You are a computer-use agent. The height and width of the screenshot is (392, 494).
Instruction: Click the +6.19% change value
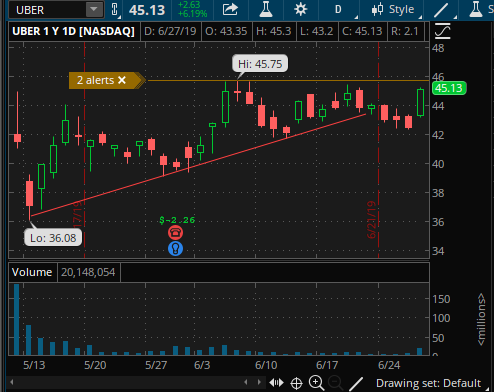coord(192,14)
